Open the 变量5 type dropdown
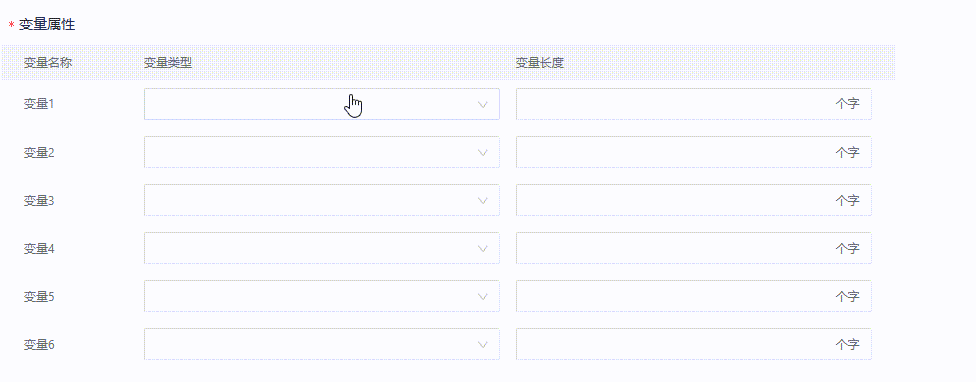 [x=322, y=296]
